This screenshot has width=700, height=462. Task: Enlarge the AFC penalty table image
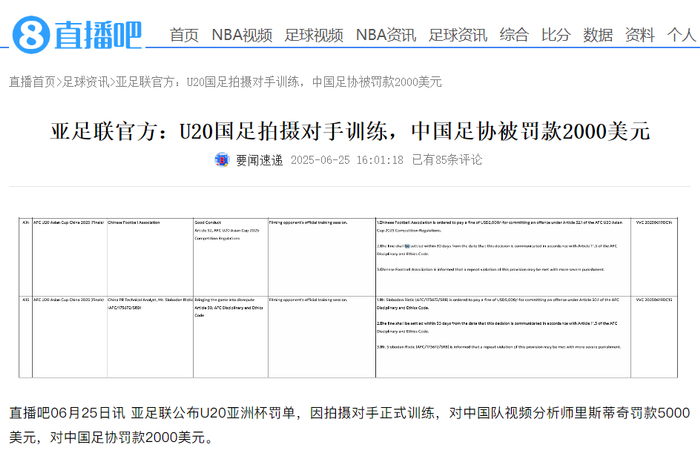point(348,298)
